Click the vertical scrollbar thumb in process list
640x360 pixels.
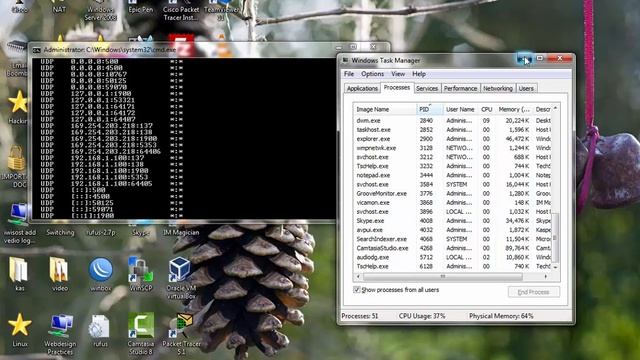(x=555, y=237)
